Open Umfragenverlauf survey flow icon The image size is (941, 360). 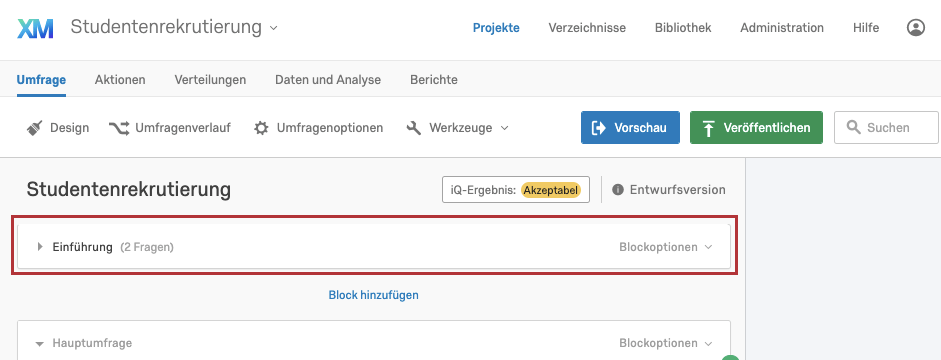(x=118, y=128)
